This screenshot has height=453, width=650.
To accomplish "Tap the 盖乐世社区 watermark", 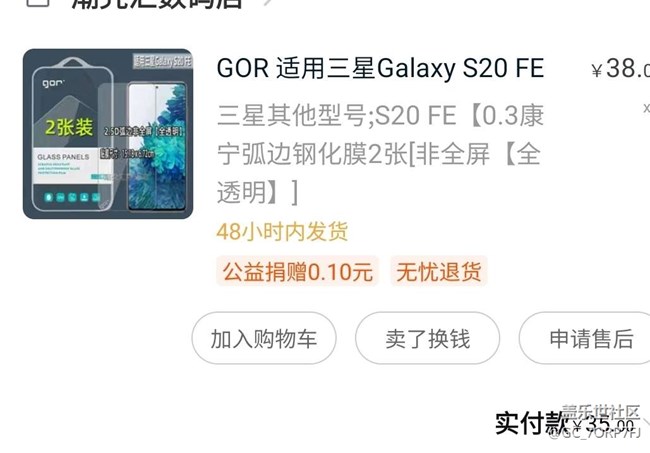I will tap(600, 412).
